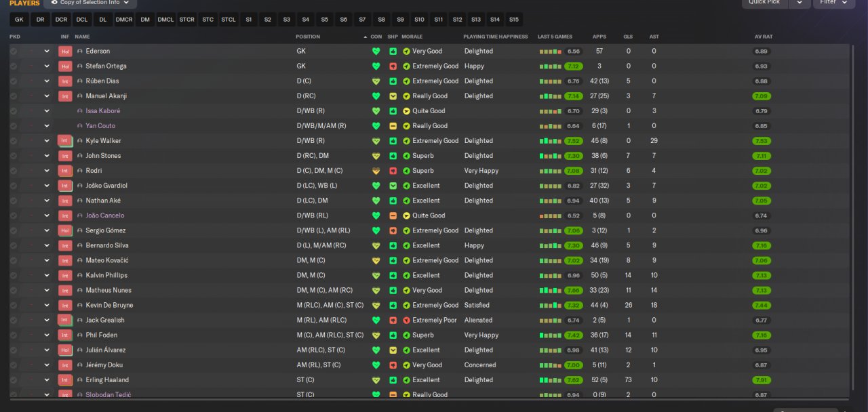The width and height of the screenshot is (868, 412).
Task: Toggle the picked circle for Phil Foden
Action: click(14, 335)
